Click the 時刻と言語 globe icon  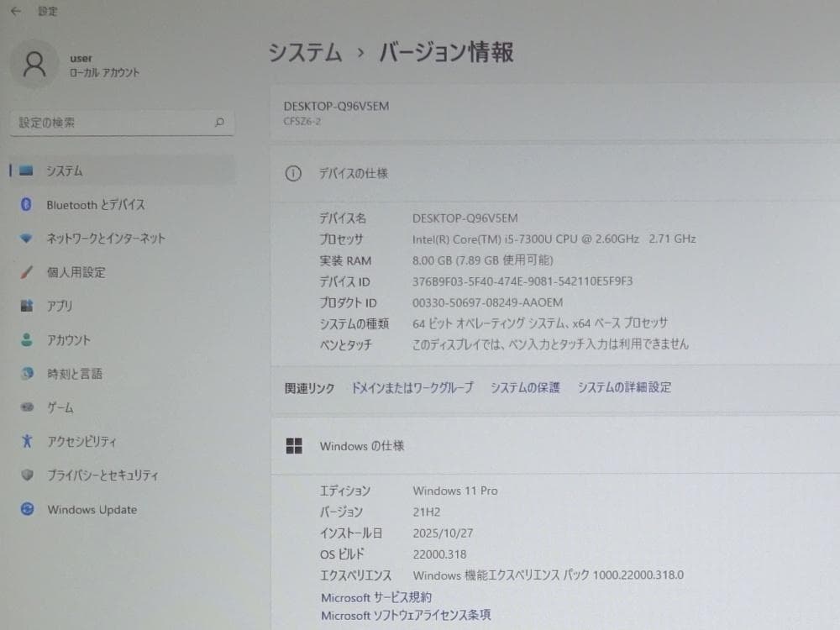point(27,374)
